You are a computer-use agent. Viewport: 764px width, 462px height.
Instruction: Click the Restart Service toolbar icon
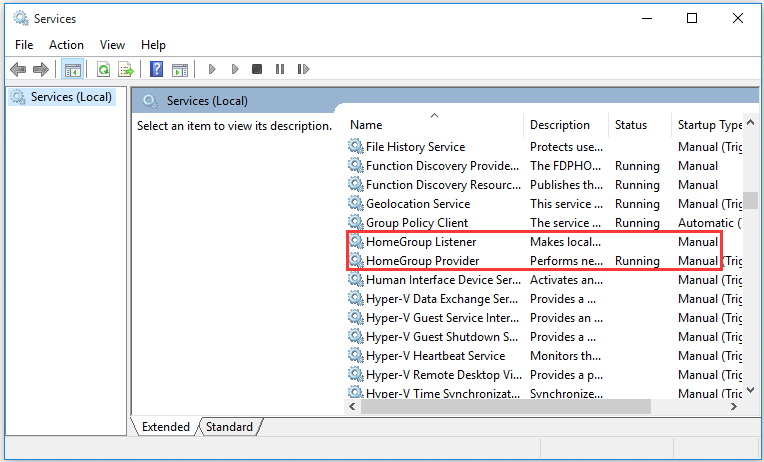[x=303, y=69]
